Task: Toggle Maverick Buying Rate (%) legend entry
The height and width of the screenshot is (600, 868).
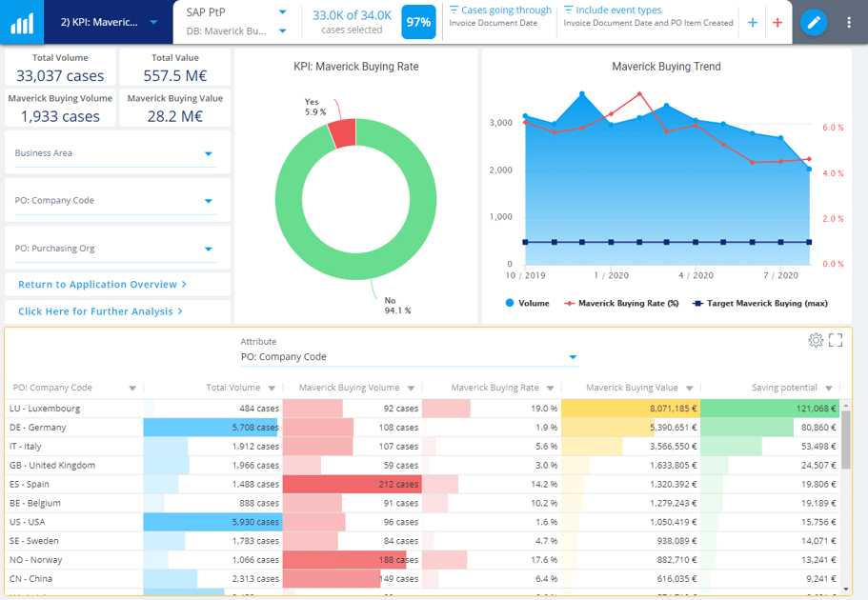Action: [621, 303]
